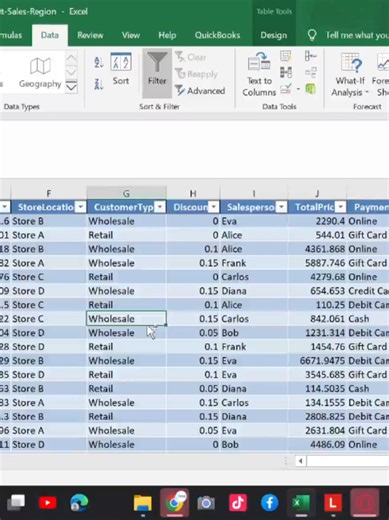Select the Geography data type
This screenshot has width=389, height=520.
pyautogui.click(x=40, y=73)
